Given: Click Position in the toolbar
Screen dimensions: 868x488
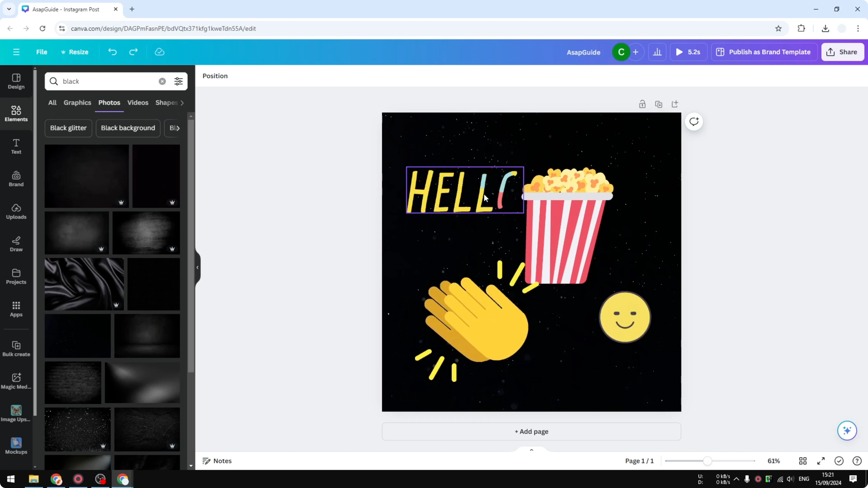Looking at the screenshot, I should (x=215, y=76).
